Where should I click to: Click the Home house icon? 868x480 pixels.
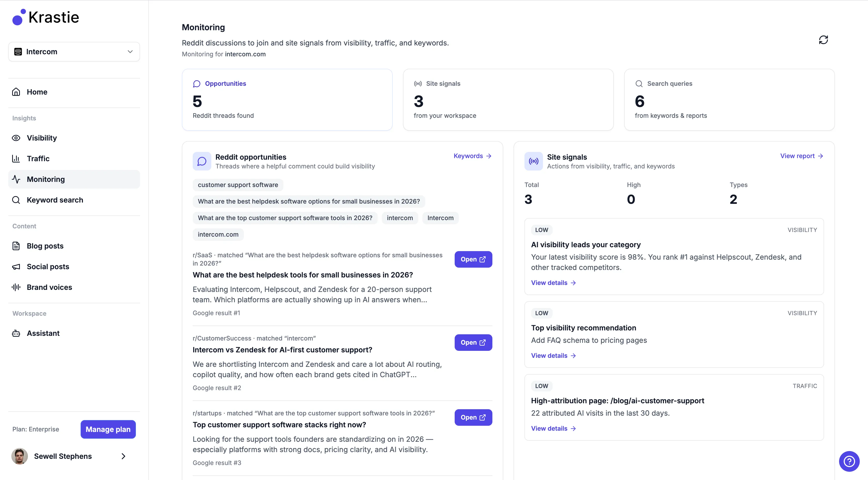click(x=16, y=92)
